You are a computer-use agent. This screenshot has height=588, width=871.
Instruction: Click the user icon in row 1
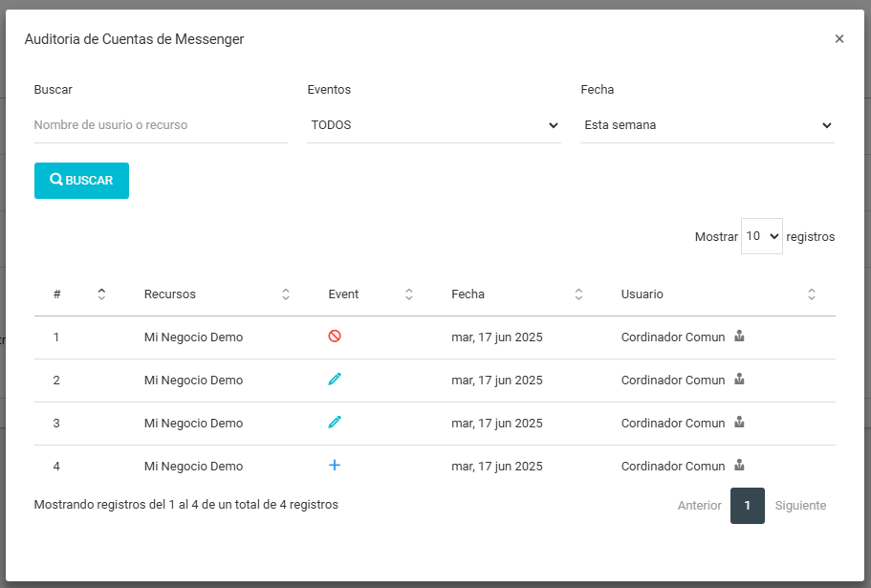(739, 337)
